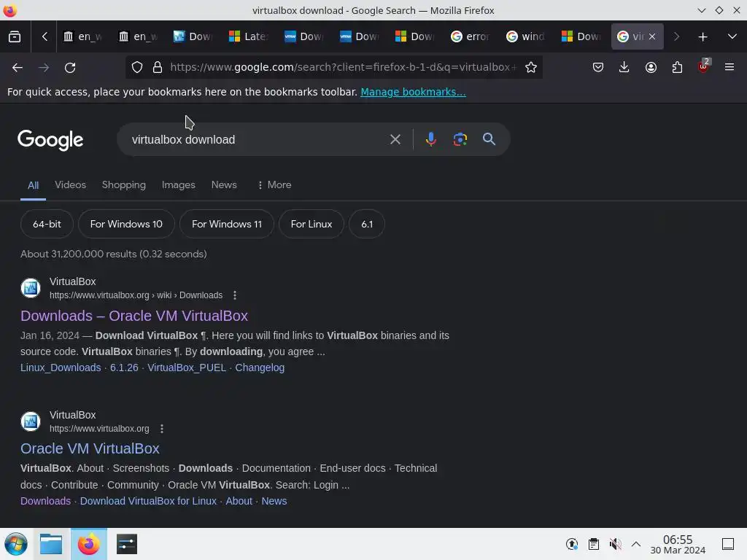Show desktop with taskbar corner button
Image resolution: width=747 pixels, height=560 pixels.
tap(728, 544)
